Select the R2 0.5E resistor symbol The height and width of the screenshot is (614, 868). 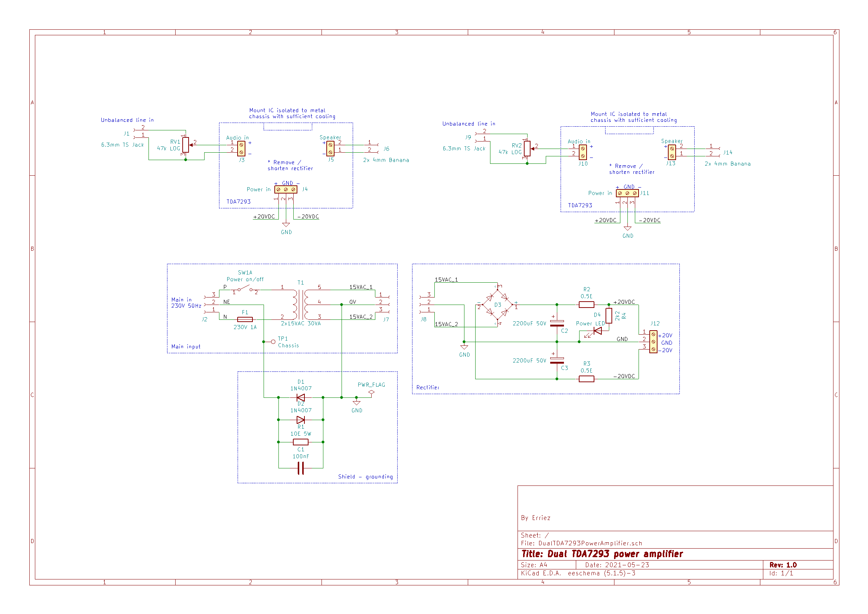[586, 305]
